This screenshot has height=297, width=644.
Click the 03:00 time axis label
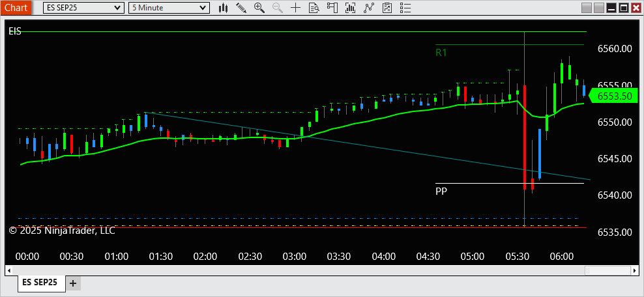coord(295,257)
